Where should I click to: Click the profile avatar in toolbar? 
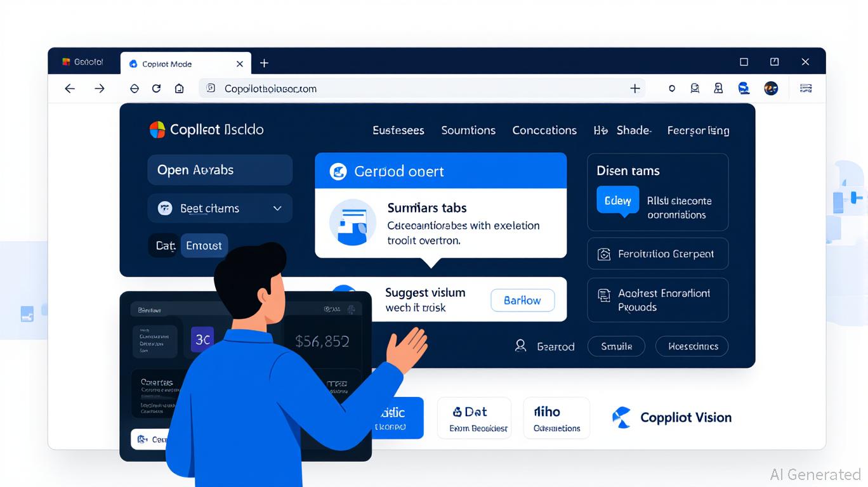(x=771, y=89)
